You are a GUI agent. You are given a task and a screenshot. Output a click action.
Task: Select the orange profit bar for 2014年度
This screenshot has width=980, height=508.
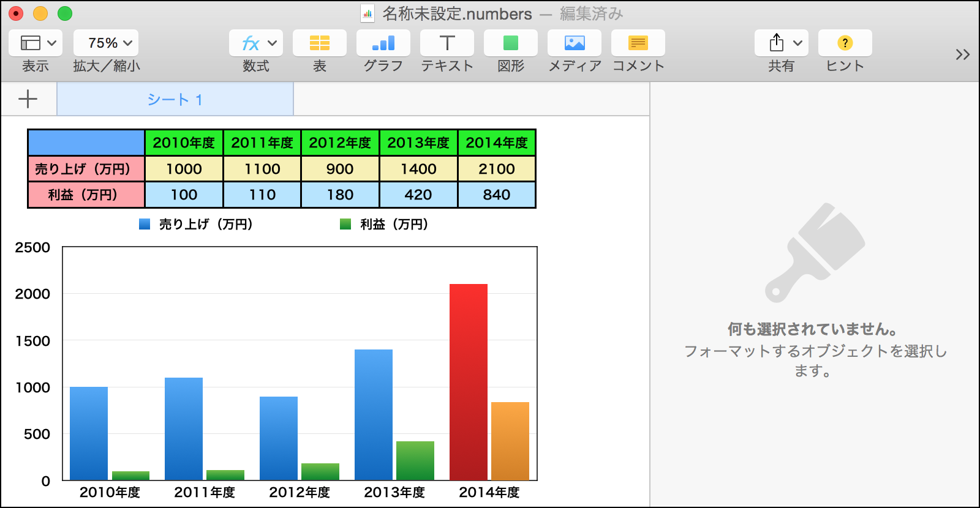(510, 441)
